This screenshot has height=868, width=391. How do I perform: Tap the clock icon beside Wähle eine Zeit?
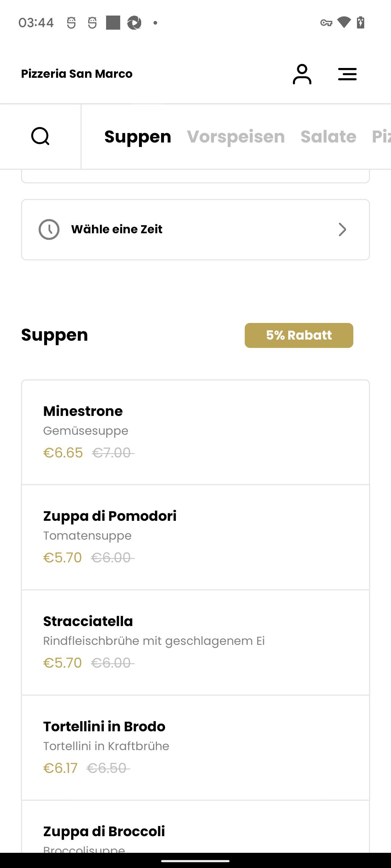point(49,229)
